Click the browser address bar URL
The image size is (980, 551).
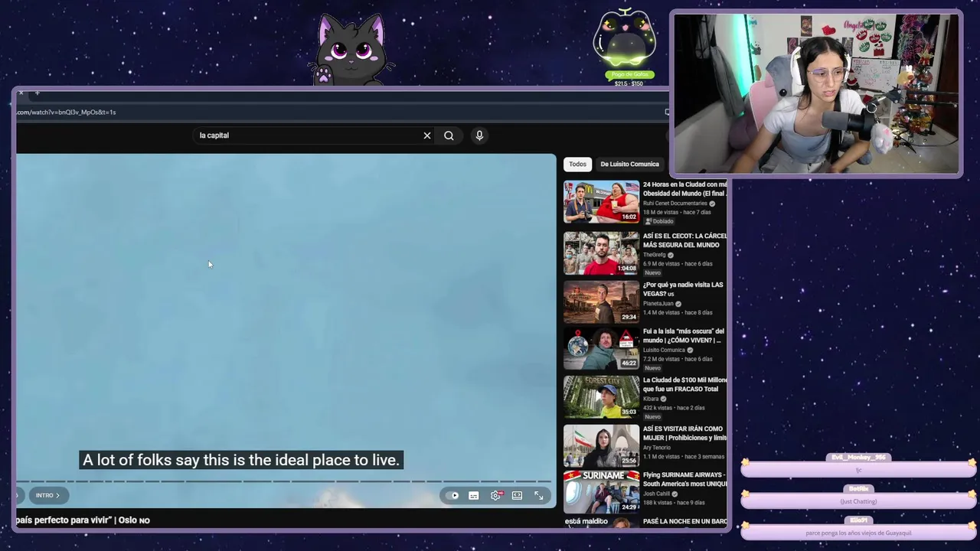tap(66, 112)
